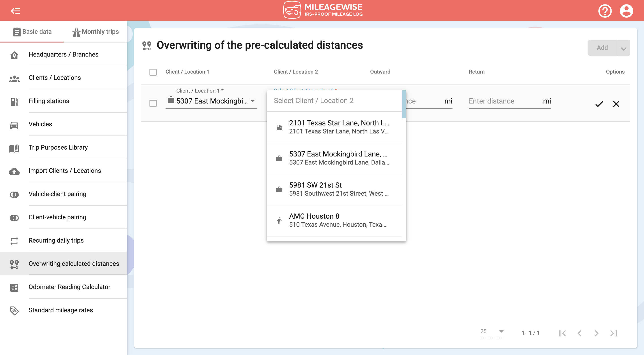Open Client-vehicle pairing link
The width and height of the screenshot is (644, 355).
point(64,217)
